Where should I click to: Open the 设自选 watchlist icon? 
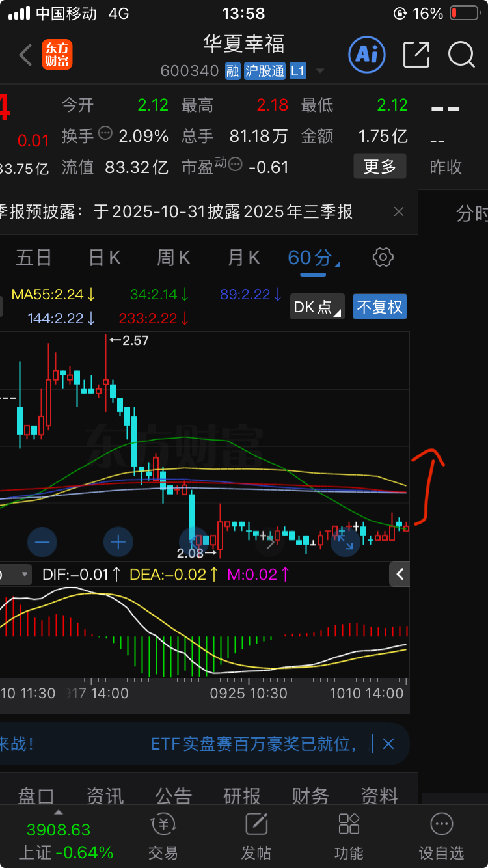tap(441, 836)
